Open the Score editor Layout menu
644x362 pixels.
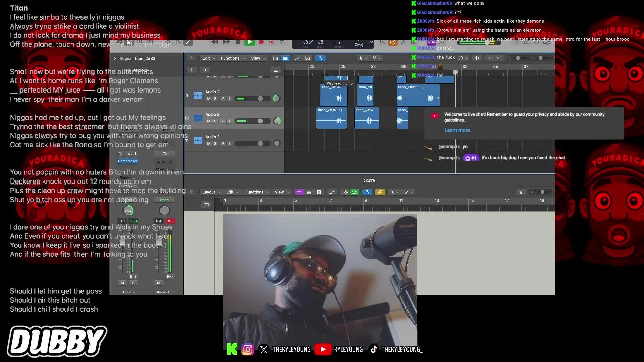pos(211,192)
